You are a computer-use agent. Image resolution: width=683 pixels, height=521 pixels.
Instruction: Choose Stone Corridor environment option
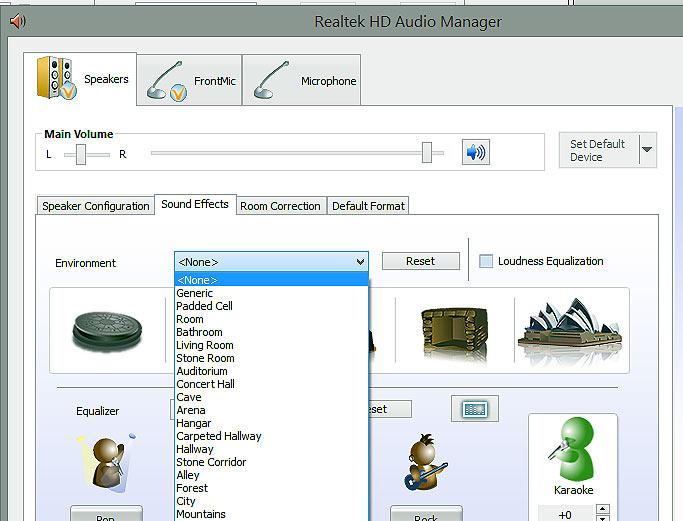[x=271, y=462]
